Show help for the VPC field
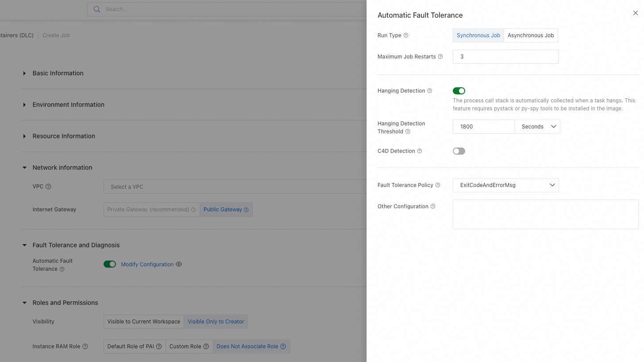Screen dimensions: 644x362 pos(49,187)
